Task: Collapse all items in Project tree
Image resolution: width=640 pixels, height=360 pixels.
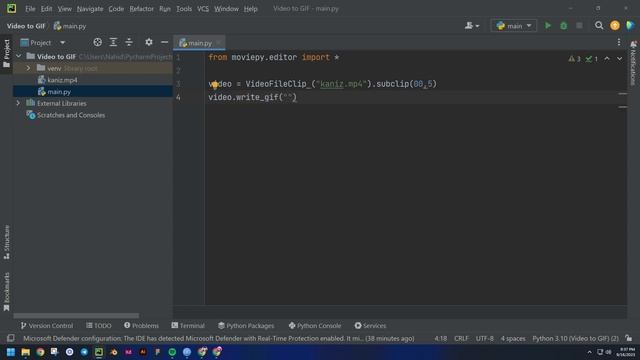Action: [x=129, y=42]
